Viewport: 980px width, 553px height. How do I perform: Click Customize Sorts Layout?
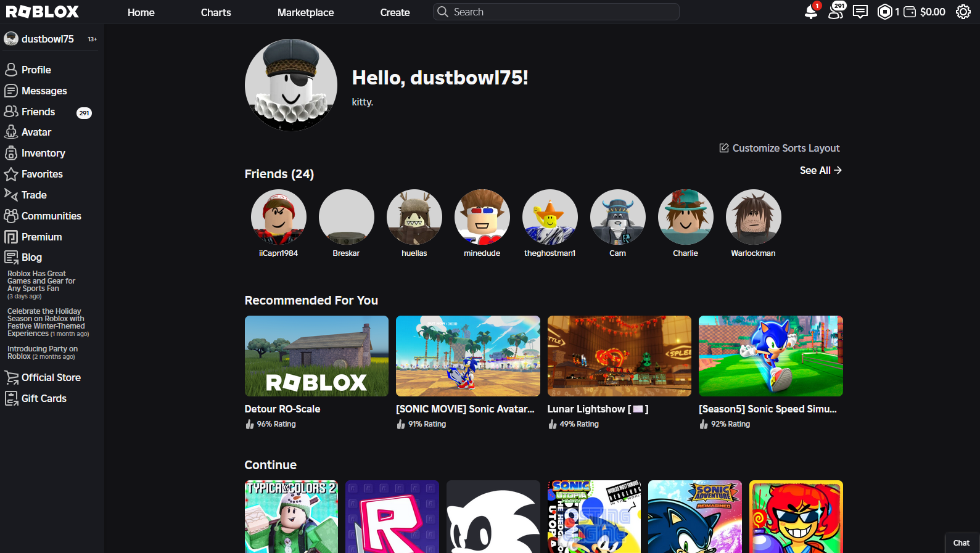click(780, 148)
